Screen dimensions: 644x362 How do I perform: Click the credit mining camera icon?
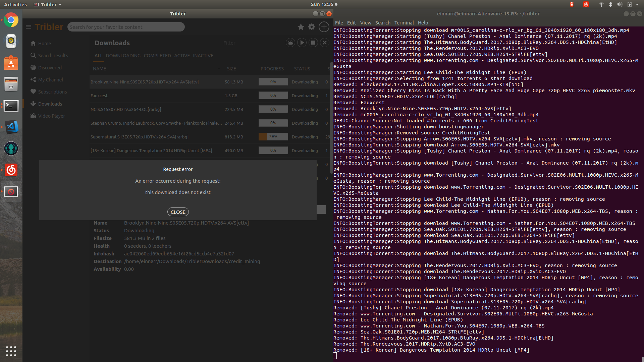coord(290,43)
